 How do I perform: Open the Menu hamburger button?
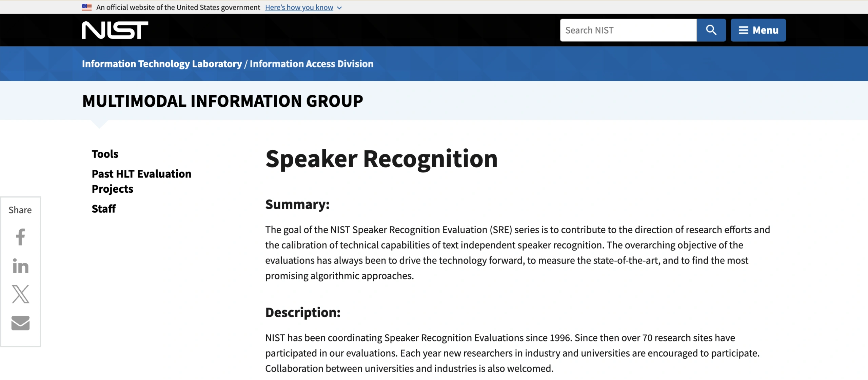(758, 30)
